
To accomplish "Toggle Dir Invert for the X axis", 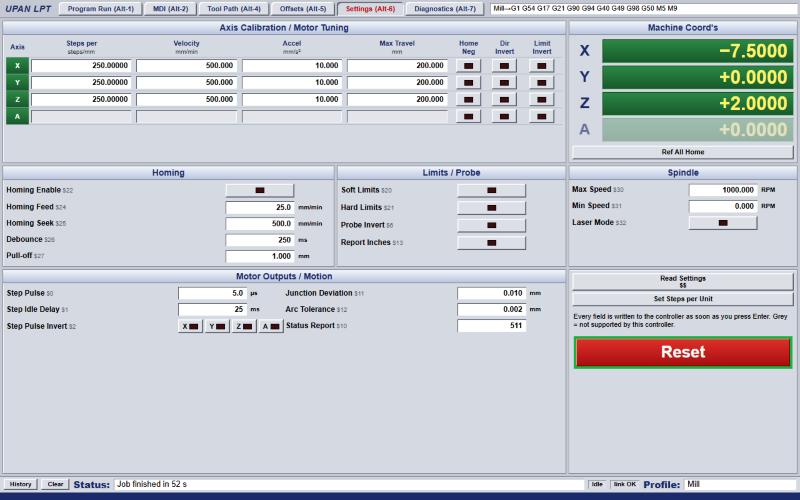I will coord(504,66).
